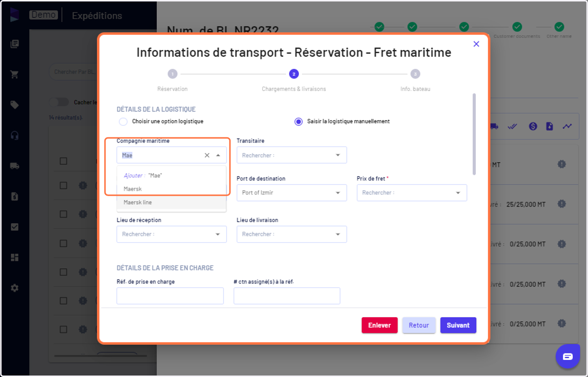Screen dimensions: 588x377
Task: Click the Customer documents green checkmark step
Action: pos(517,26)
